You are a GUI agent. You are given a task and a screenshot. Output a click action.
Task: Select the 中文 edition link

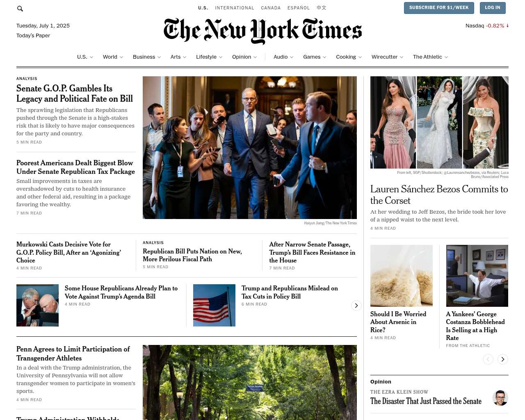click(322, 8)
